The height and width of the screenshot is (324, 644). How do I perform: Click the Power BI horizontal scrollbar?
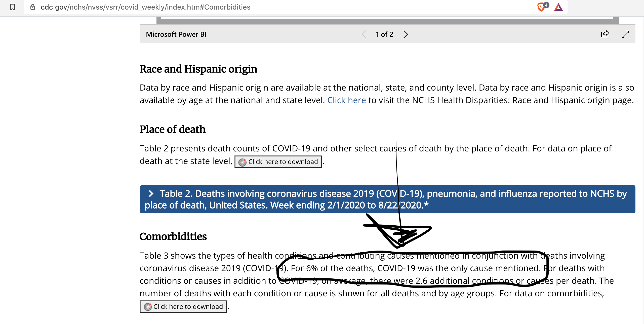click(x=387, y=21)
